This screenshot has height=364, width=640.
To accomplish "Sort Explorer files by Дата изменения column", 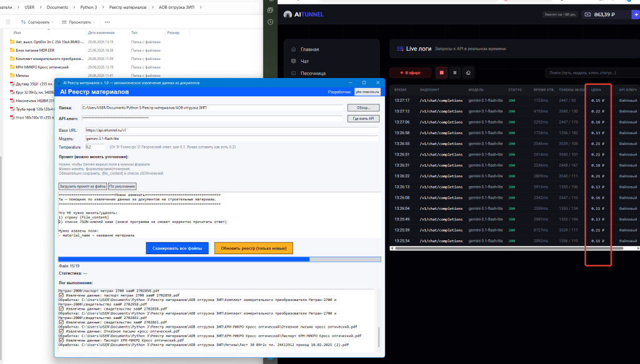I will click(x=101, y=32).
